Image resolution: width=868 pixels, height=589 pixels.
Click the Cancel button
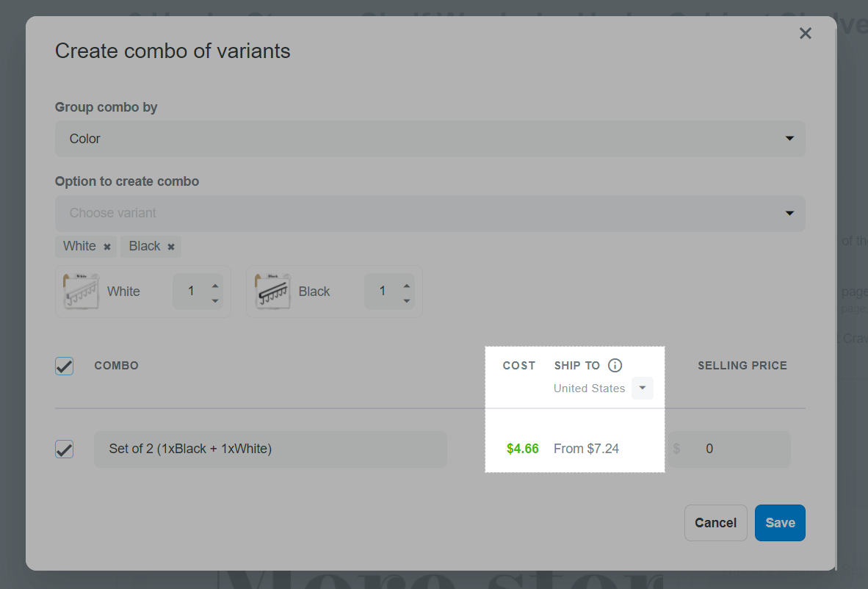(x=715, y=523)
